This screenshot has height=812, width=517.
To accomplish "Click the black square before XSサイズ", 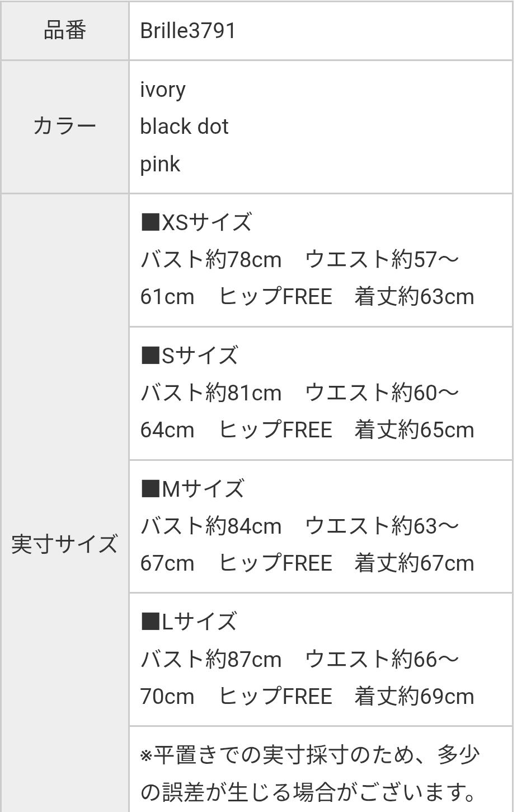I will tap(150, 222).
